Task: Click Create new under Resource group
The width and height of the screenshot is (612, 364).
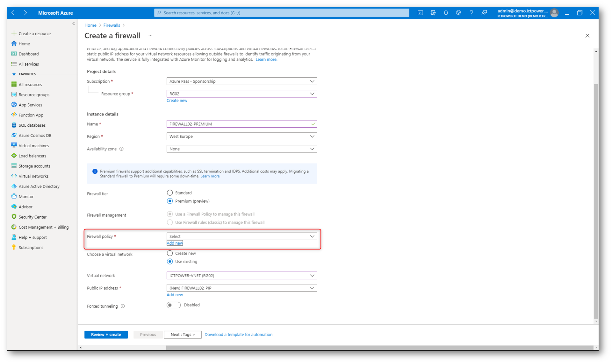Action: tap(177, 101)
